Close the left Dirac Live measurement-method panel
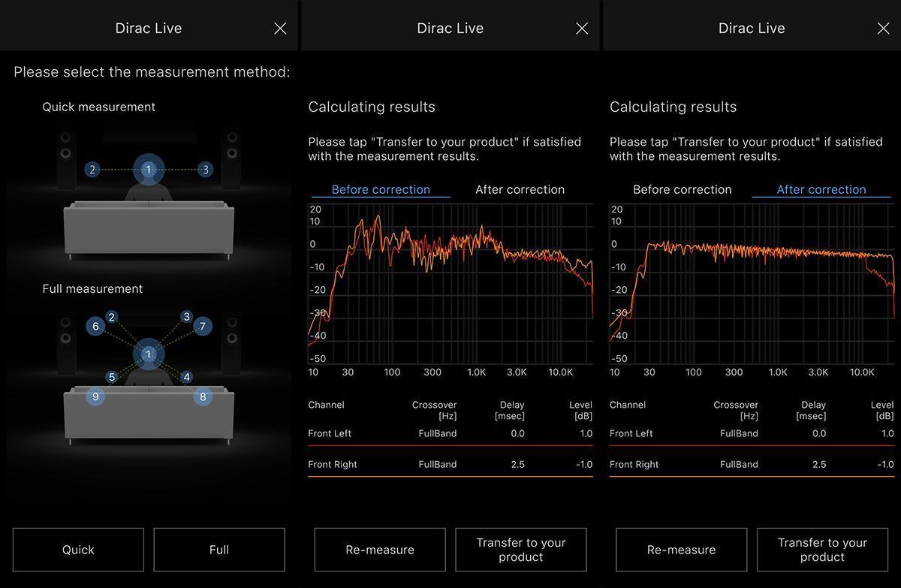The image size is (901, 588). point(280,29)
